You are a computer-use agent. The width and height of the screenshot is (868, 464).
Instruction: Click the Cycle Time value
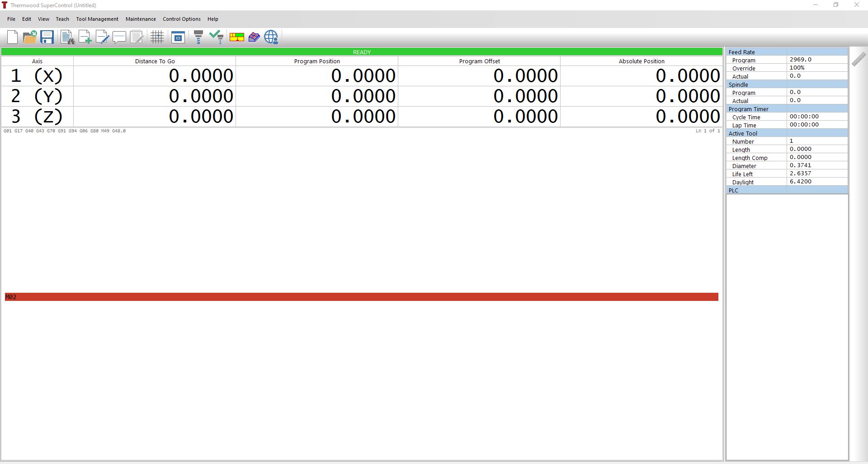[x=817, y=117]
